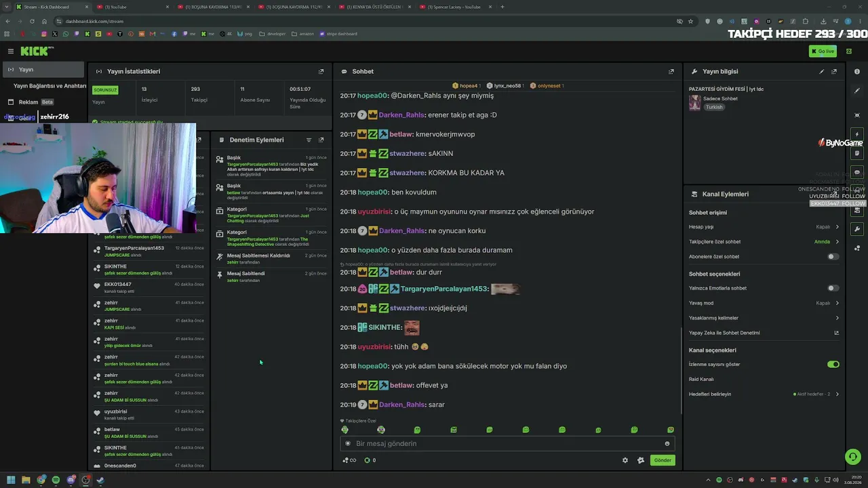Pop out the Yayın bilgisi panel

[834, 71]
